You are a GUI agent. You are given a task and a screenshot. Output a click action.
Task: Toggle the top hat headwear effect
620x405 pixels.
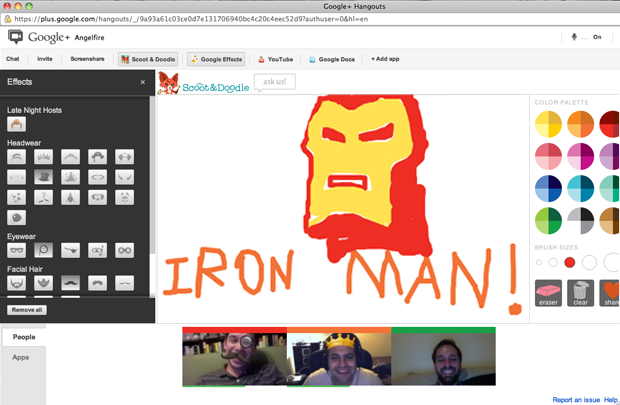click(x=43, y=177)
